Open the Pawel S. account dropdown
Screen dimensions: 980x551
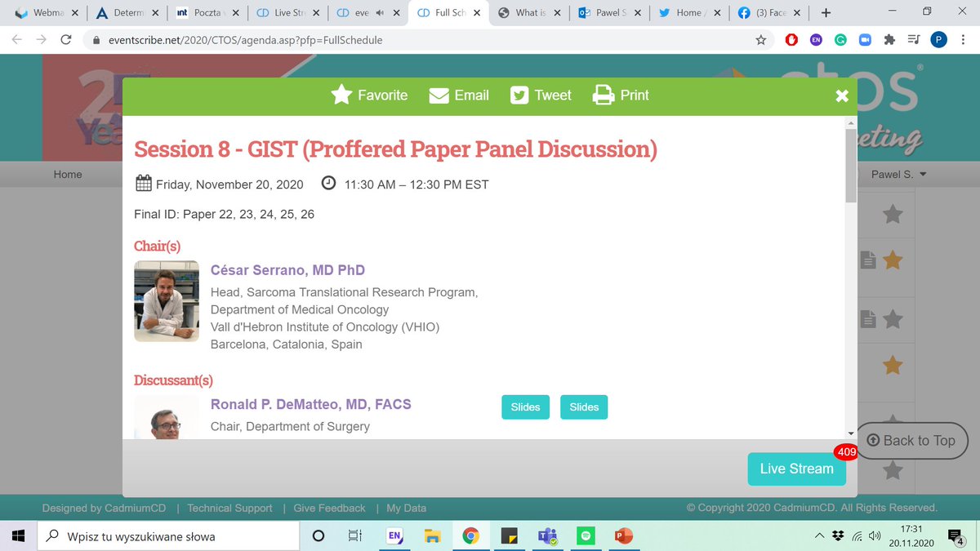click(x=897, y=174)
